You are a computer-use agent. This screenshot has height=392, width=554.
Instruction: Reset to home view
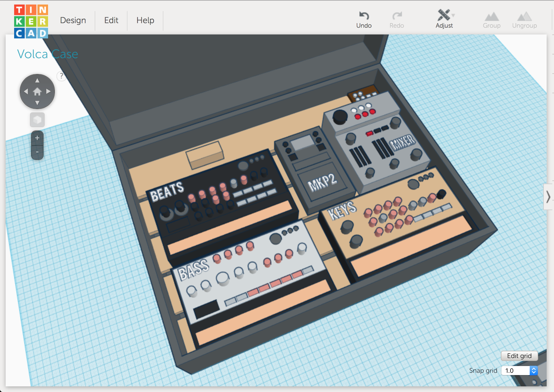click(x=37, y=92)
